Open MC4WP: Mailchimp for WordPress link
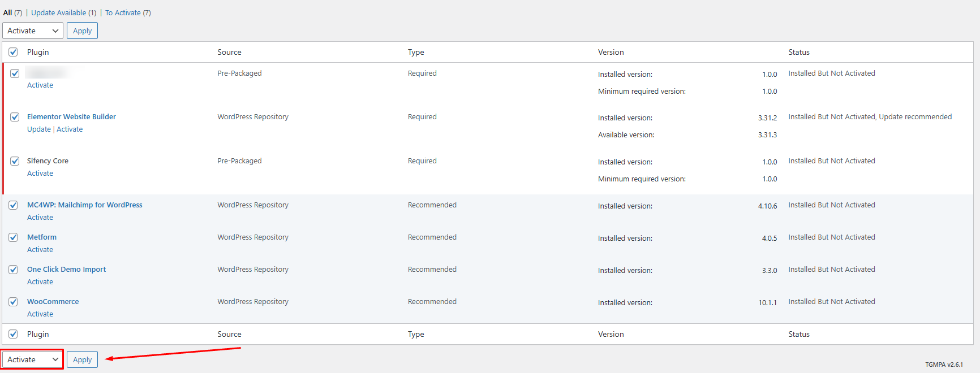The width and height of the screenshot is (980, 373). pos(85,205)
